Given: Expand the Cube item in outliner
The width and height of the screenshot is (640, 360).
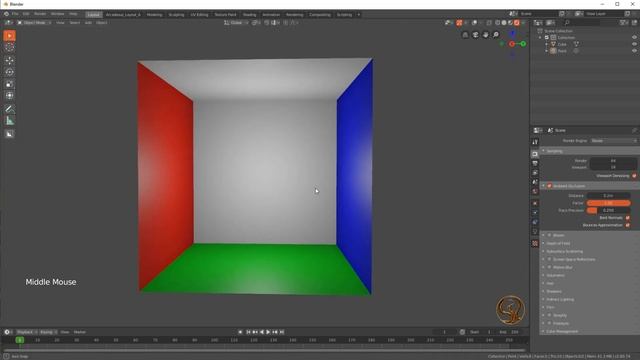Looking at the screenshot, I should pyautogui.click(x=547, y=44).
